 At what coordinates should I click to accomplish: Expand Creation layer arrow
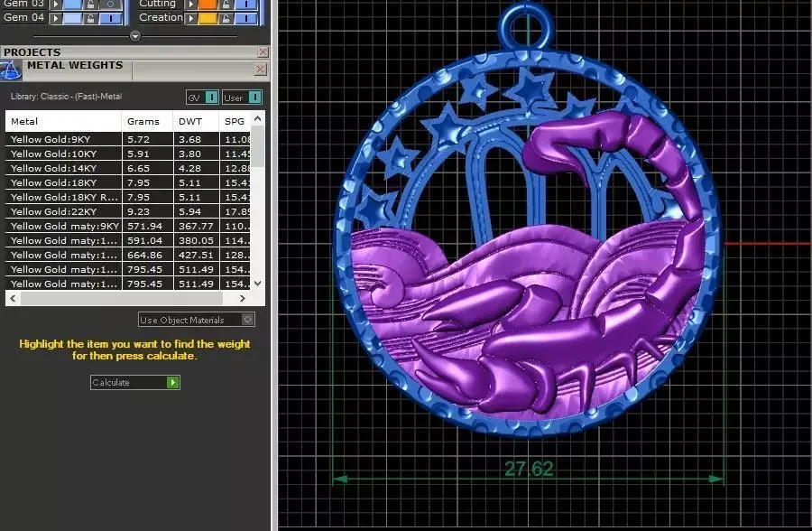pos(190,19)
